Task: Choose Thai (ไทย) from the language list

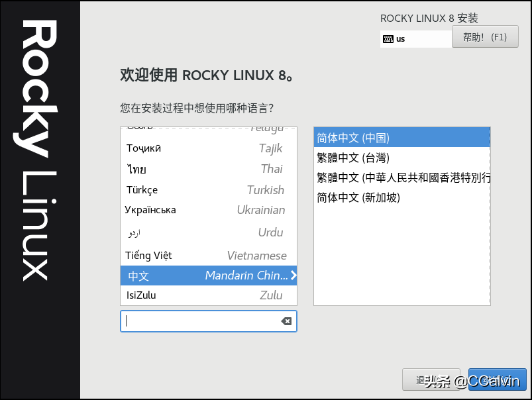Action: 208,169
